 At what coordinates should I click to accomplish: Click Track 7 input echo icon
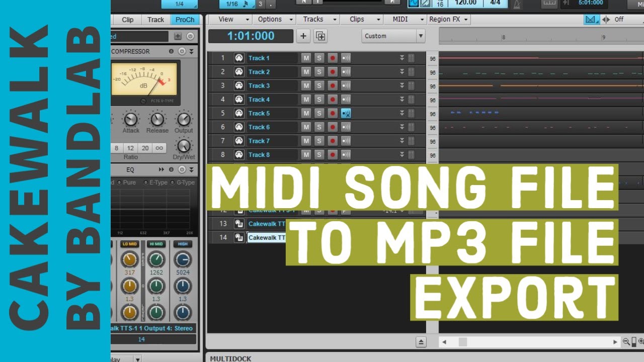click(346, 141)
